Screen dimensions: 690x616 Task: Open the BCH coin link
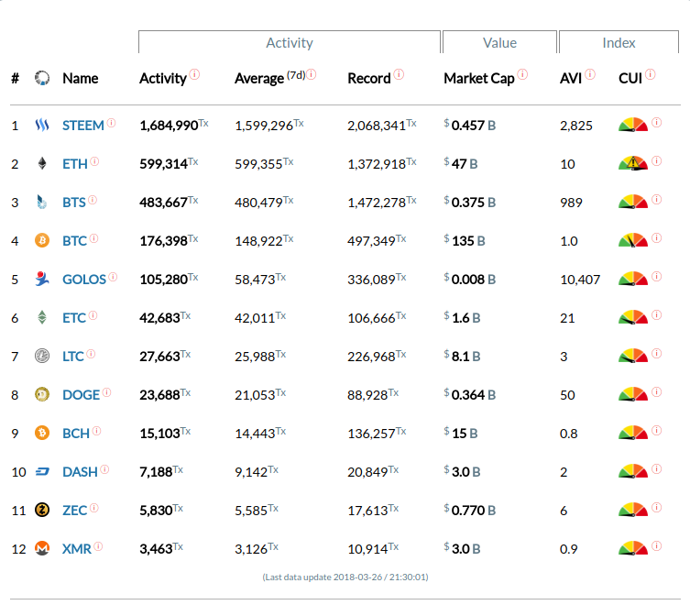pyautogui.click(x=76, y=434)
